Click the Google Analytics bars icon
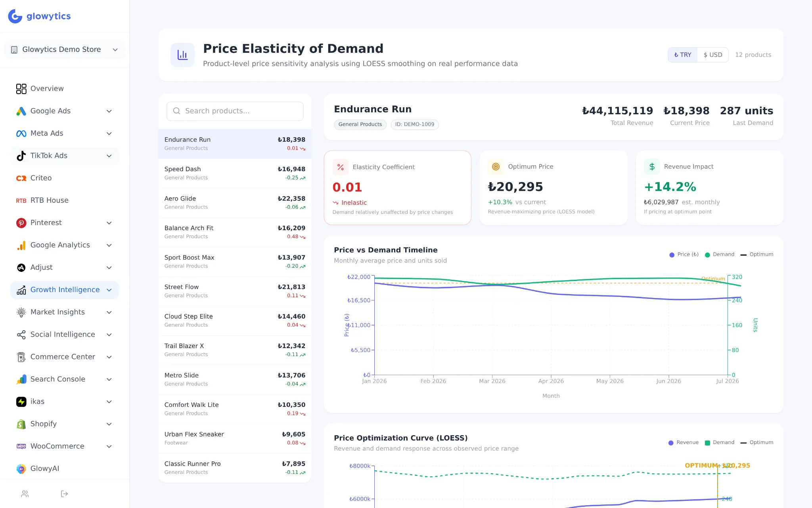The width and height of the screenshot is (812, 508). tap(21, 245)
